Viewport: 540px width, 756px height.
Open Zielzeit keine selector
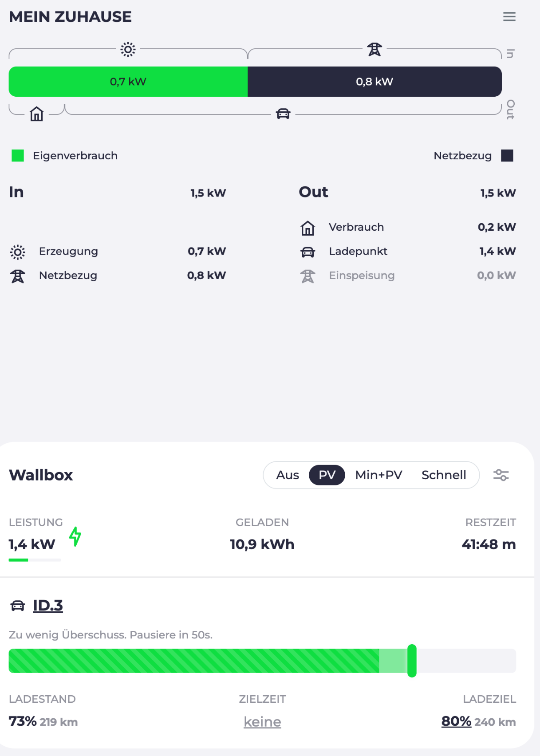pyautogui.click(x=262, y=722)
